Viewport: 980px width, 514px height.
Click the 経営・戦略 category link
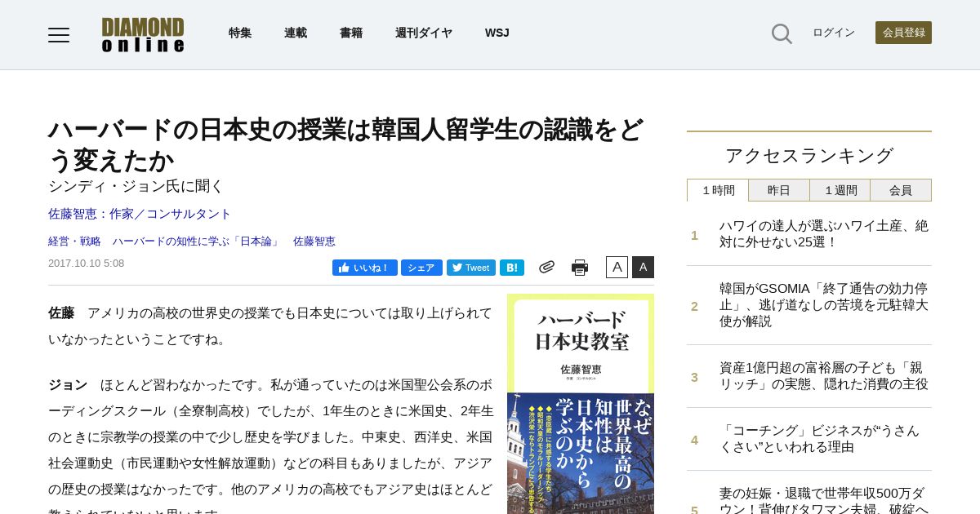[74, 241]
